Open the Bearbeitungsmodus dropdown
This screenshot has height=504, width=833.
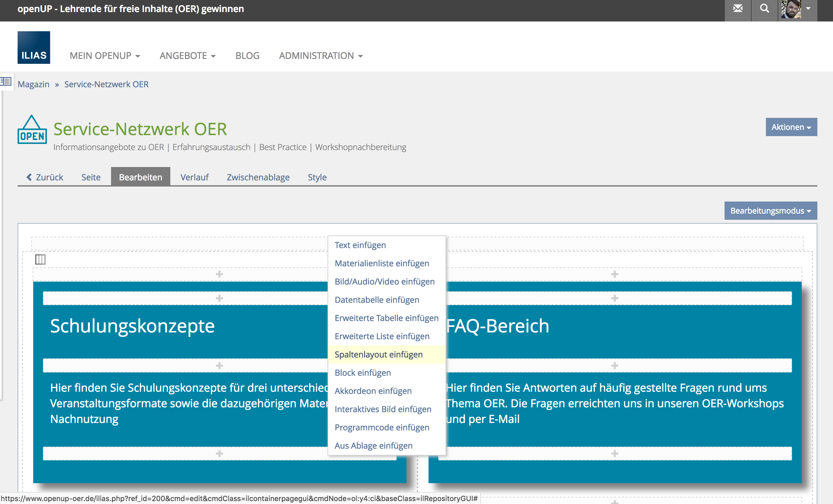pyautogui.click(x=770, y=211)
